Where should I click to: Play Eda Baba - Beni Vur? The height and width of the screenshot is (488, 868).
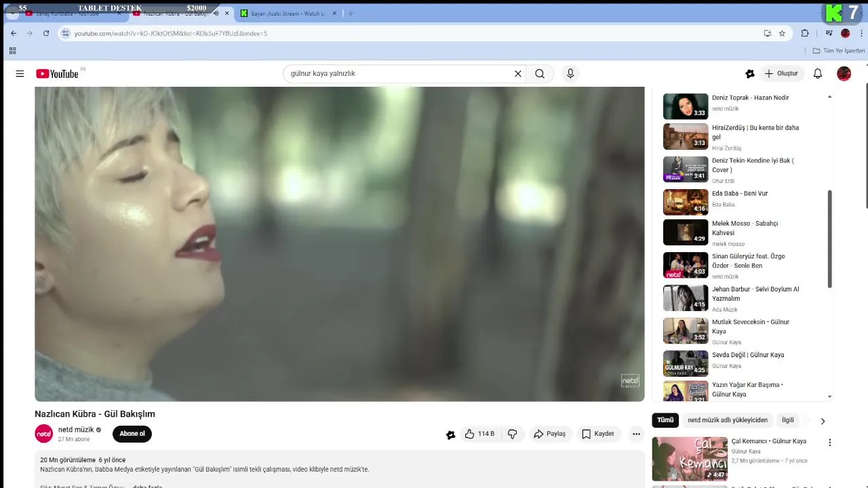coord(739,202)
